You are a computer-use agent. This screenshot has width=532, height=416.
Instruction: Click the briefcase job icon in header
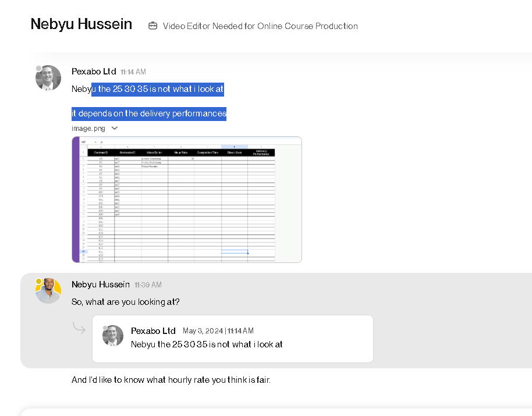pyautogui.click(x=152, y=26)
